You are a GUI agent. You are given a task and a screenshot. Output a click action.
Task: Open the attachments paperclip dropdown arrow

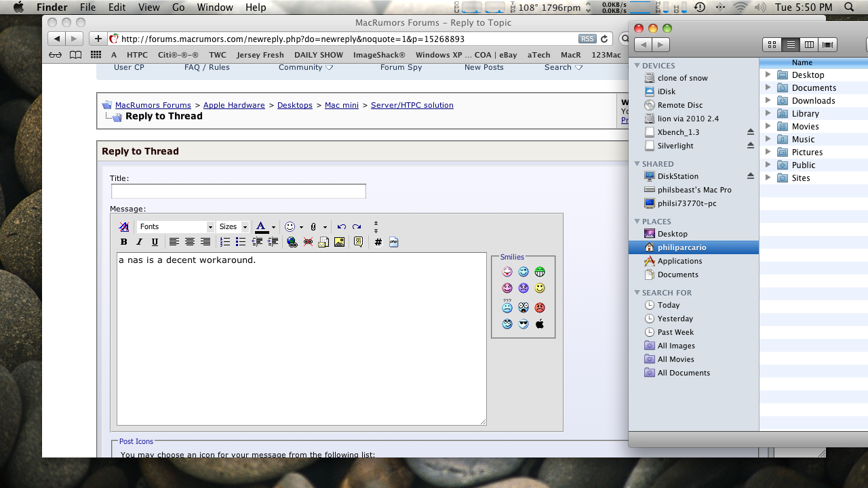coord(325,227)
